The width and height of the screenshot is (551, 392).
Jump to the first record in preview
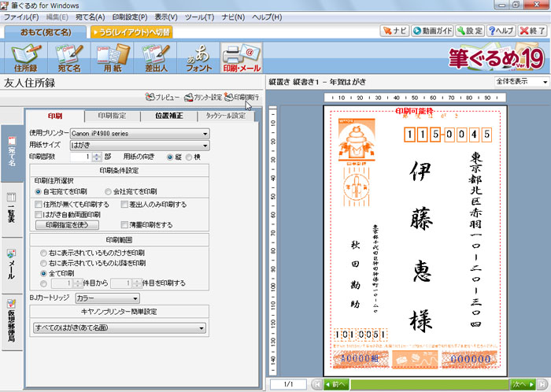pos(316,384)
